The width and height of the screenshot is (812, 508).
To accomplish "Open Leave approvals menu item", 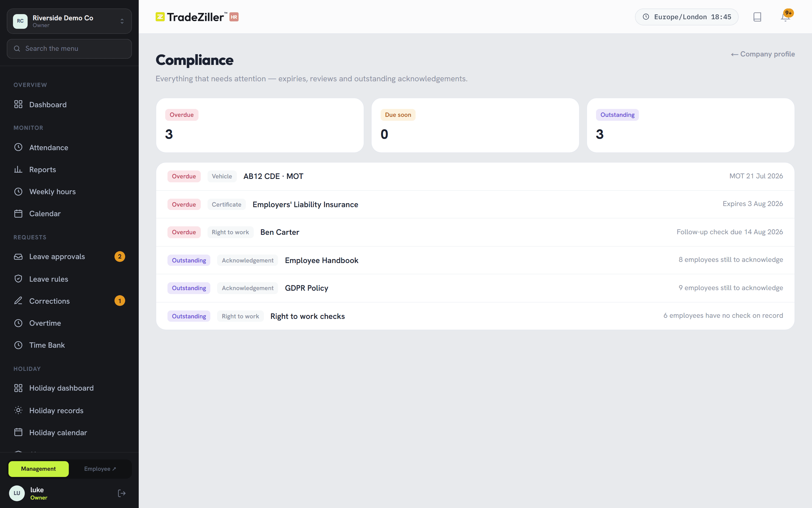I will pyautogui.click(x=69, y=256).
